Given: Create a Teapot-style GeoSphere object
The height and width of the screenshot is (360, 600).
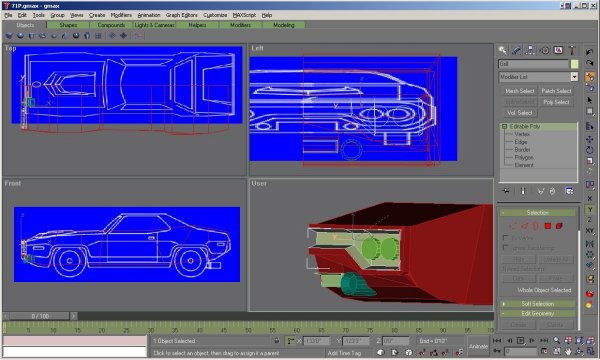Looking at the screenshot, I should [76, 36].
